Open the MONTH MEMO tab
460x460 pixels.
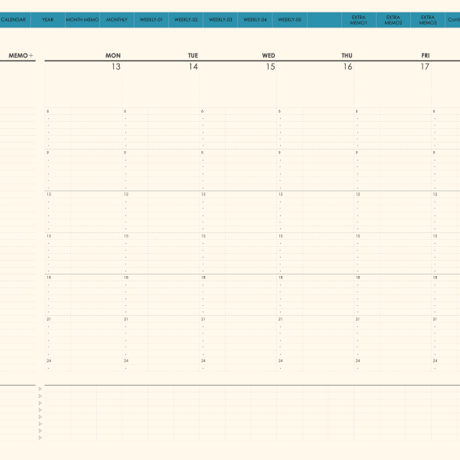pos(82,20)
